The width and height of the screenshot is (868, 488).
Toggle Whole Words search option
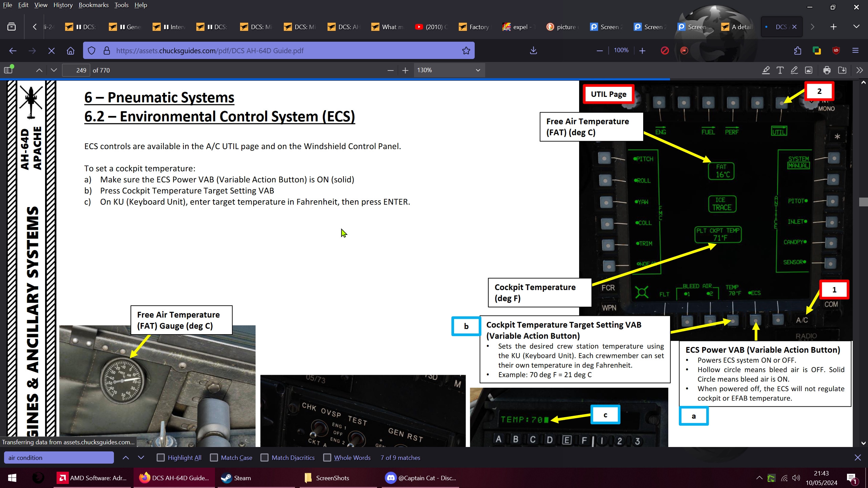point(327,457)
